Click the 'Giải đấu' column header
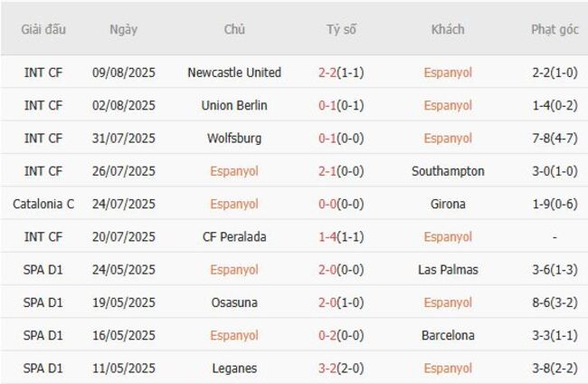 pos(43,29)
